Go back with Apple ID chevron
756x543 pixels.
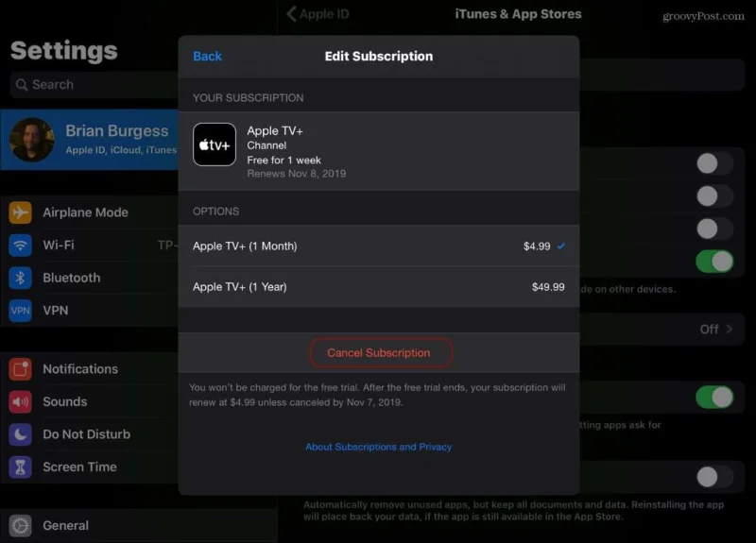[291, 14]
